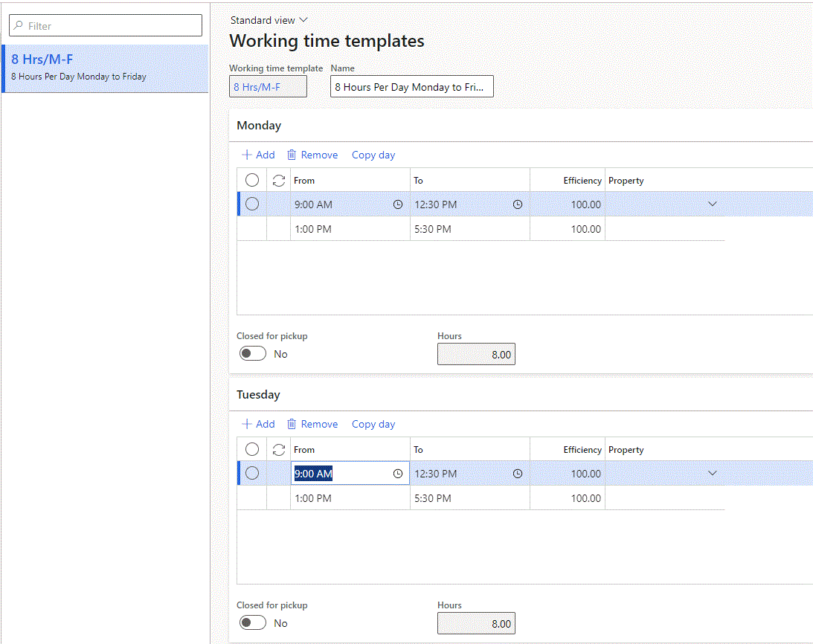The width and height of the screenshot is (813, 644).
Task: Click the trash icon to Remove Tuesday's selected row
Action: (x=290, y=424)
